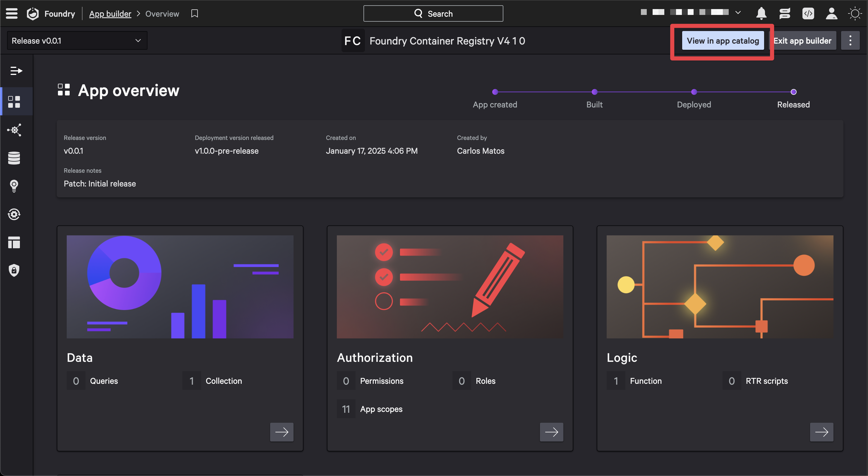The height and width of the screenshot is (476, 868).
Task: Open the Logic card arrow button
Action: [x=821, y=432]
